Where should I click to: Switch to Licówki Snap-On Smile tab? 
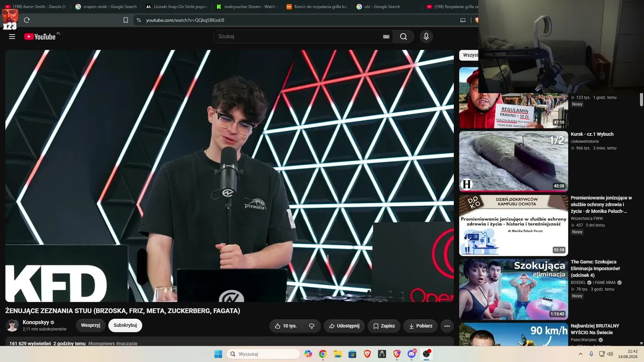176,7
